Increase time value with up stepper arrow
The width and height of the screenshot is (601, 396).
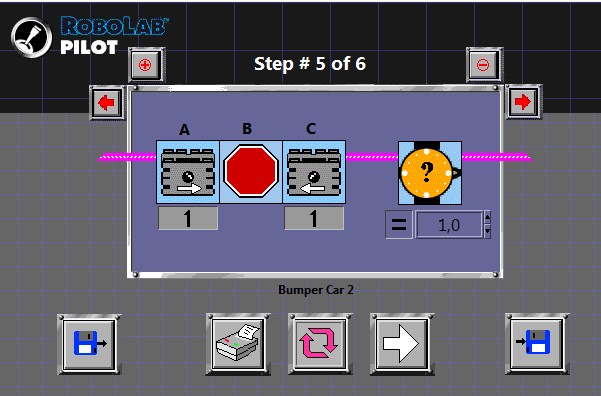tap(488, 218)
